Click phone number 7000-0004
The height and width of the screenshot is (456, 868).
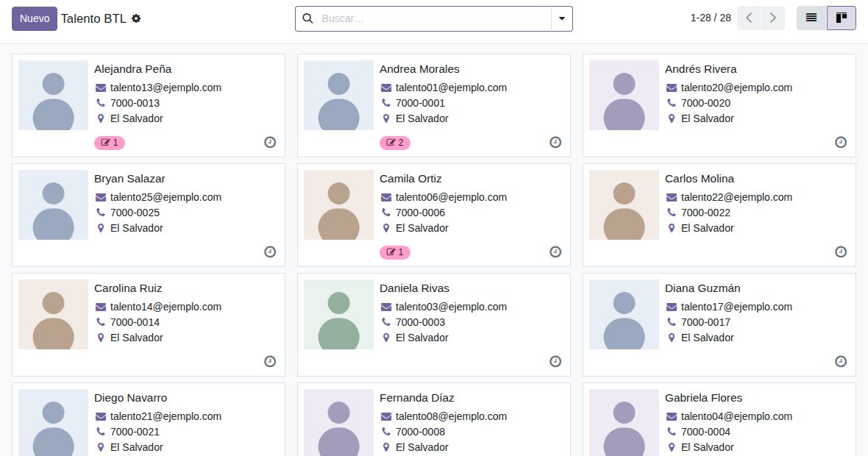tap(706, 432)
